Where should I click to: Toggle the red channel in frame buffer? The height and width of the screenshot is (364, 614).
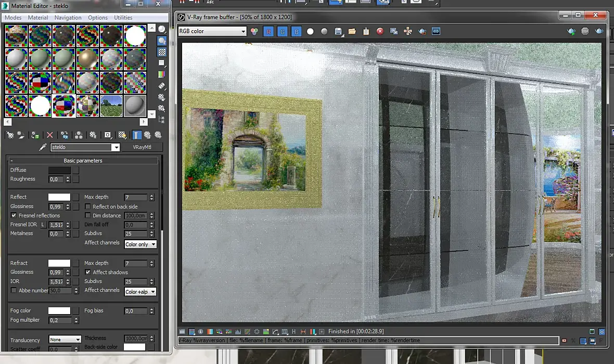click(268, 32)
